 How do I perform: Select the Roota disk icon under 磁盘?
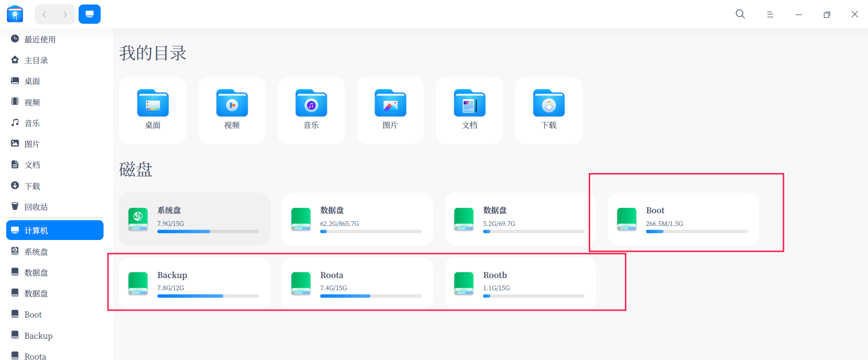click(x=301, y=283)
